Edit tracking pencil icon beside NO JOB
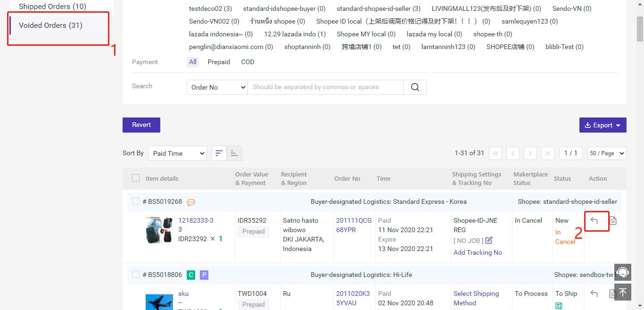 (489, 241)
